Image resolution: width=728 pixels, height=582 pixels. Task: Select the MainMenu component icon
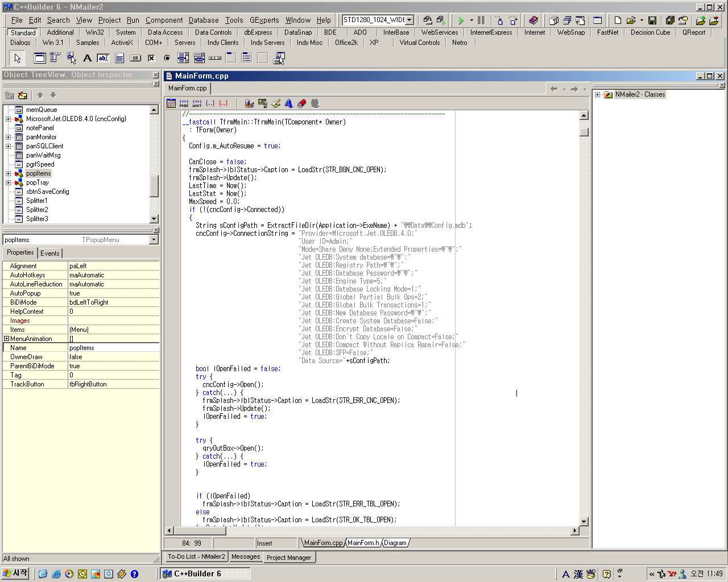point(55,58)
